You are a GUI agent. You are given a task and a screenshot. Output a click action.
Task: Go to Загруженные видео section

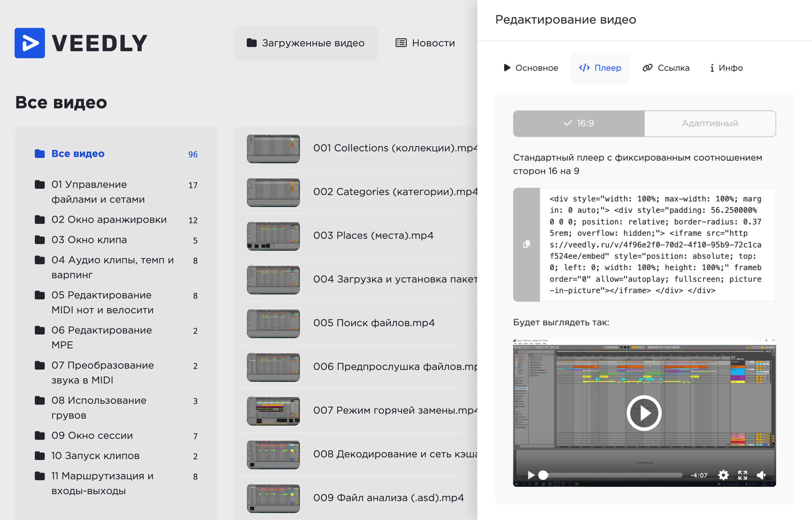coord(306,43)
